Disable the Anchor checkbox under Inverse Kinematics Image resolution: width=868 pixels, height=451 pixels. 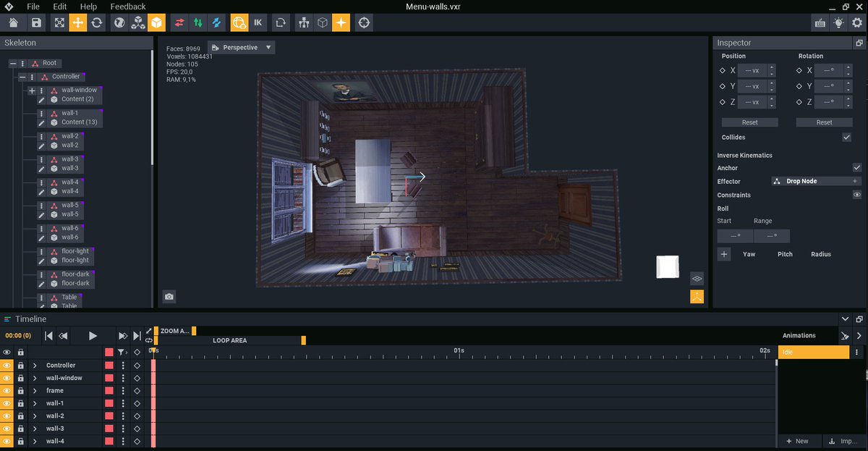click(x=856, y=167)
